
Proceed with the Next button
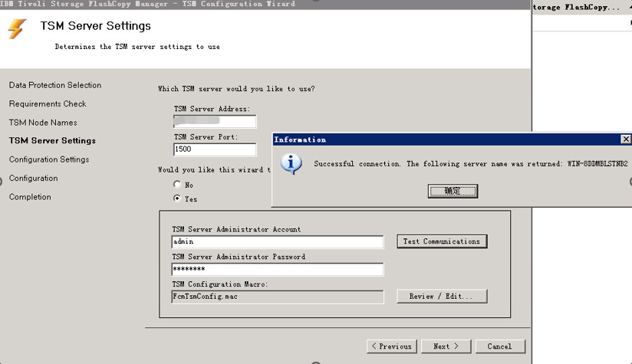coord(446,346)
